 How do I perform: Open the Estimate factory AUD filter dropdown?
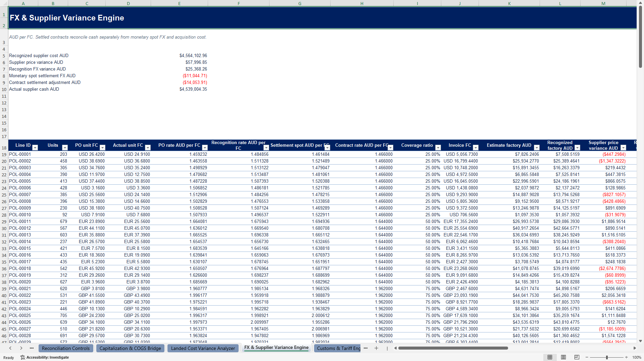point(537,148)
